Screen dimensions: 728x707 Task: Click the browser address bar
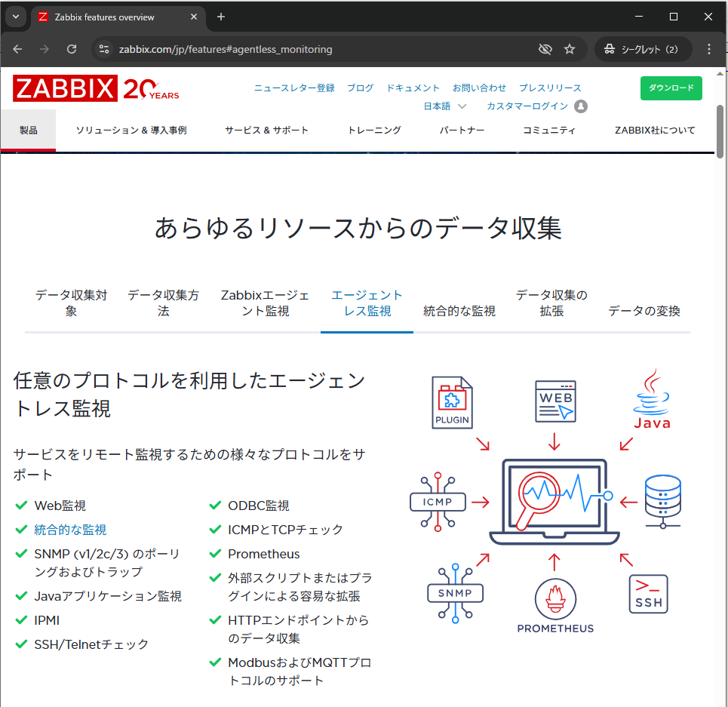pos(302,48)
